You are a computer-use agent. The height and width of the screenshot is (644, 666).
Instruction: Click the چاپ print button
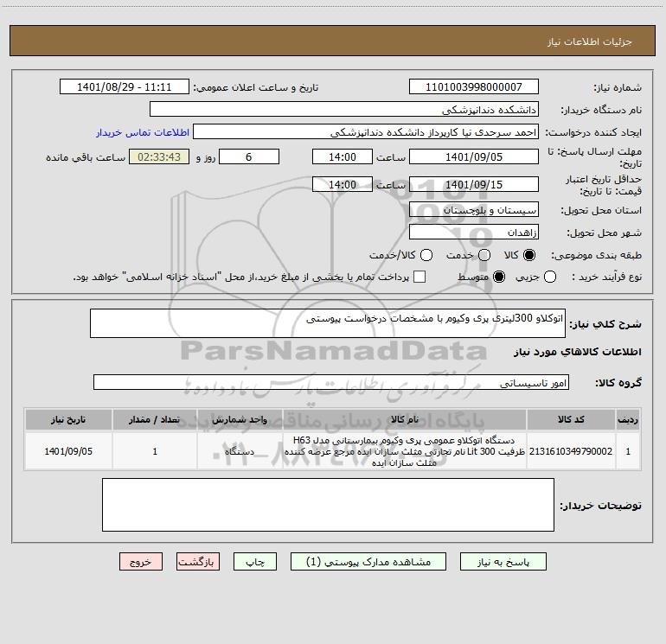click(255, 562)
